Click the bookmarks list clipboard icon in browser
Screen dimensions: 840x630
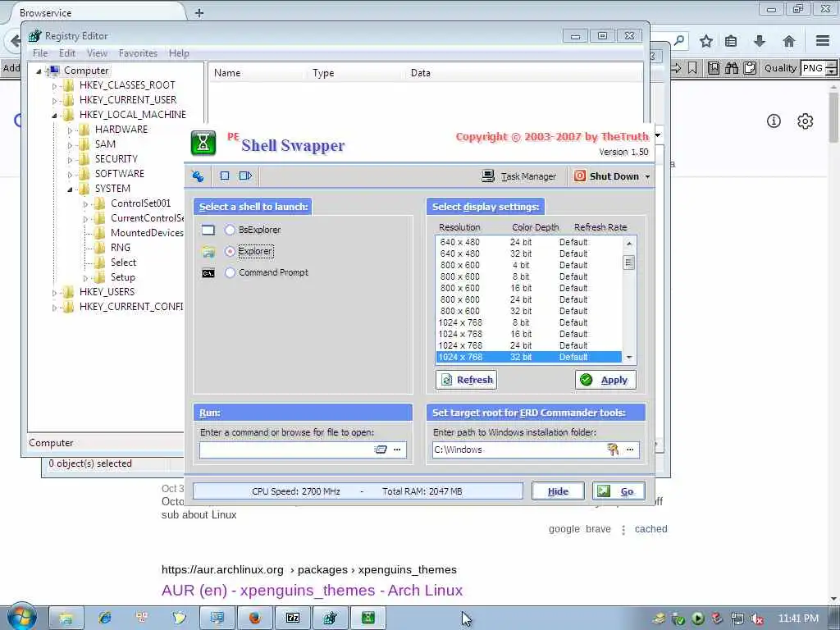[731, 41]
